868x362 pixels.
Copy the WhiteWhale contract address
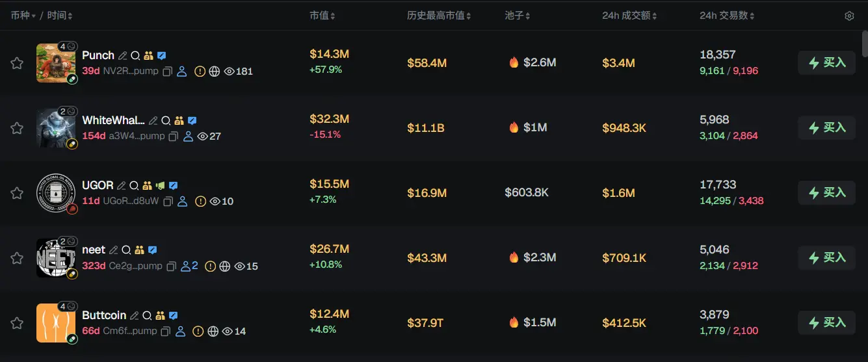tap(174, 136)
